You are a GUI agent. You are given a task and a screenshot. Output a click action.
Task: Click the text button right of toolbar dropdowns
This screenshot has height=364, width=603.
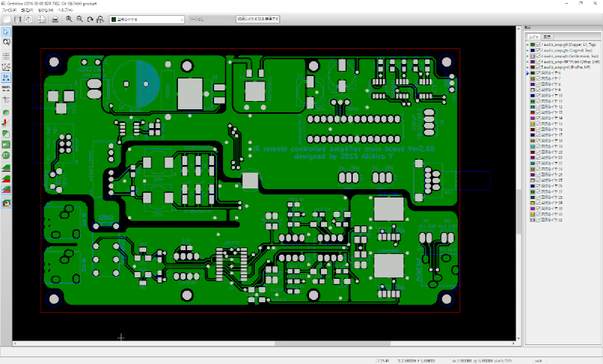click(258, 19)
